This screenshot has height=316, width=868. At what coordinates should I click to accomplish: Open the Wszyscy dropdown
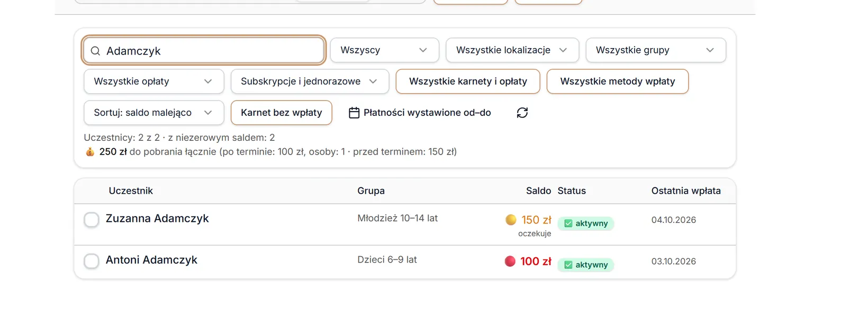385,50
